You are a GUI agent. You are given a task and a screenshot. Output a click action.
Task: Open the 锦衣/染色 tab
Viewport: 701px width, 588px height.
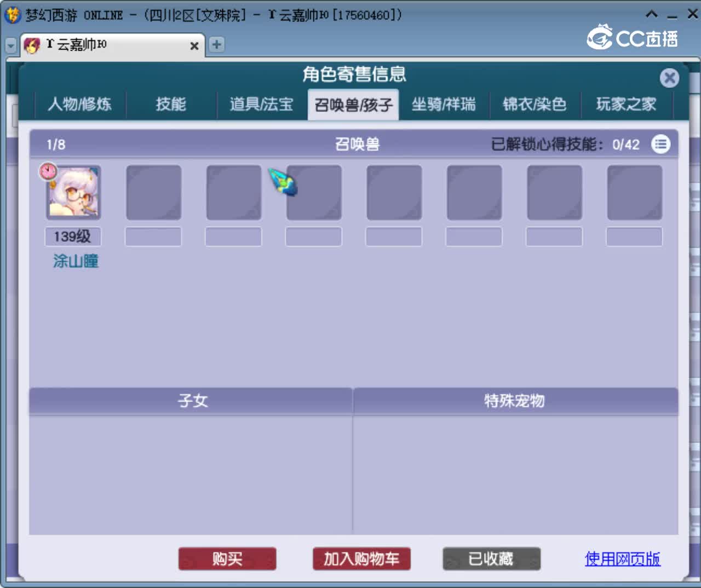(535, 104)
